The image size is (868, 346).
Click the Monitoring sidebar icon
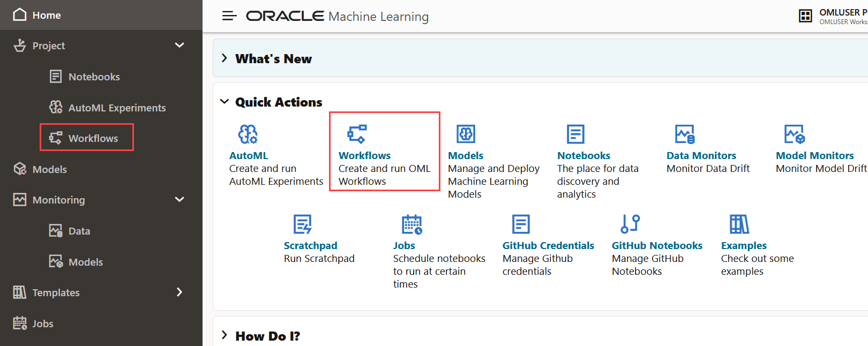tap(20, 199)
